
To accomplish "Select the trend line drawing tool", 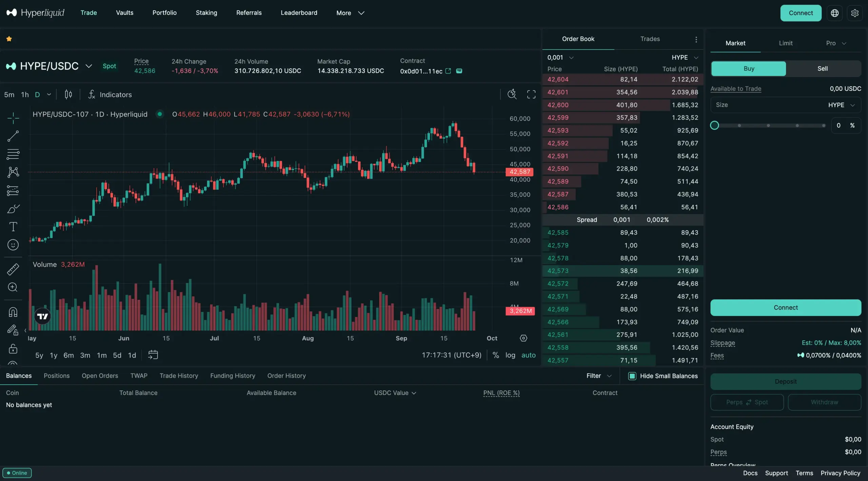I will pos(13,136).
